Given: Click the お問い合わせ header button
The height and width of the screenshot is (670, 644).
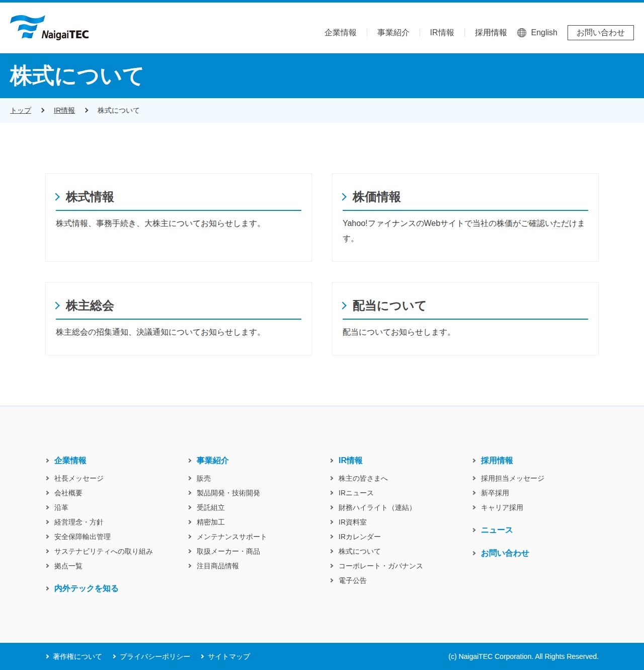Looking at the screenshot, I should pyautogui.click(x=601, y=33).
